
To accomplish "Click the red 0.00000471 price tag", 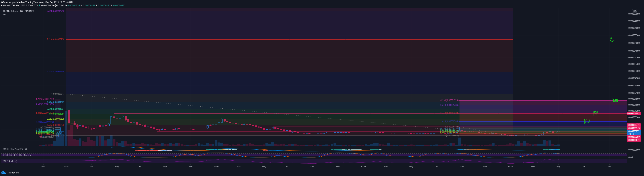I will point(634,125).
